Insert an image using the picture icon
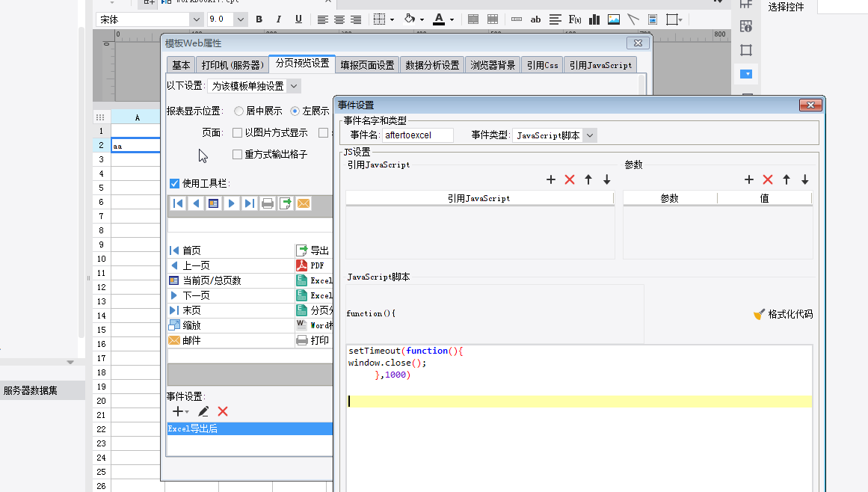This screenshot has height=492, width=868. point(613,19)
